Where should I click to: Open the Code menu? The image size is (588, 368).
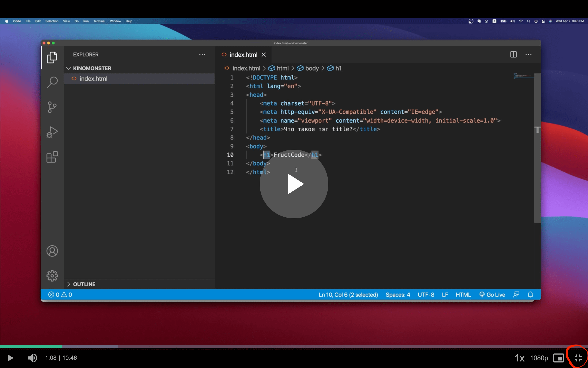pos(17,21)
